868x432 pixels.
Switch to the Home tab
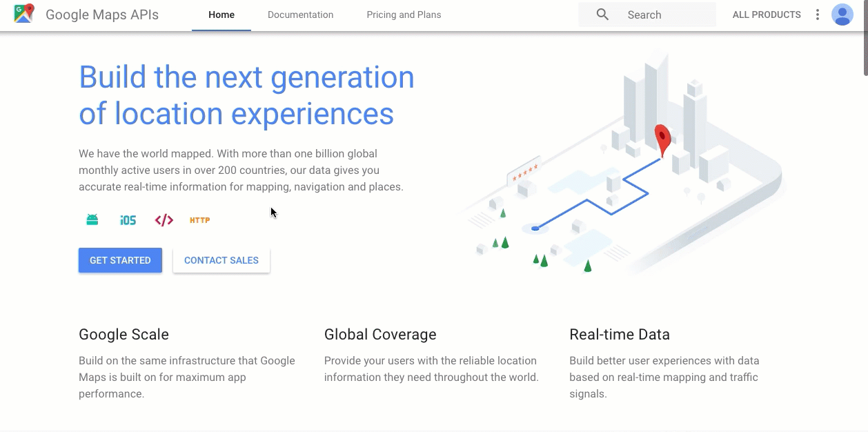tap(221, 14)
